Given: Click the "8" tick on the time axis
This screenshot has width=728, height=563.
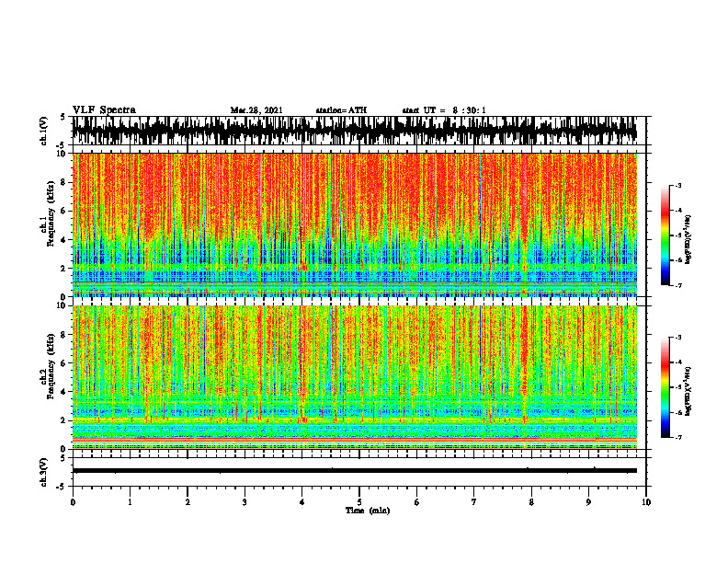Looking at the screenshot, I should point(531,502).
